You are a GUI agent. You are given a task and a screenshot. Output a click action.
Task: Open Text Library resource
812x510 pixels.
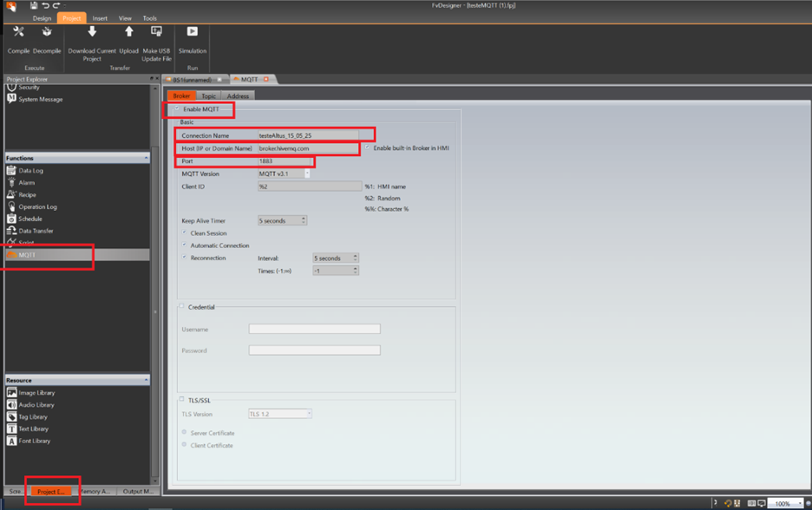pyautogui.click(x=28, y=428)
